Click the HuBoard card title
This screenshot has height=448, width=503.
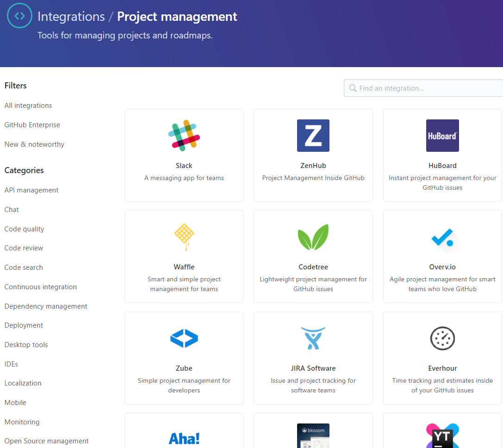(x=442, y=166)
